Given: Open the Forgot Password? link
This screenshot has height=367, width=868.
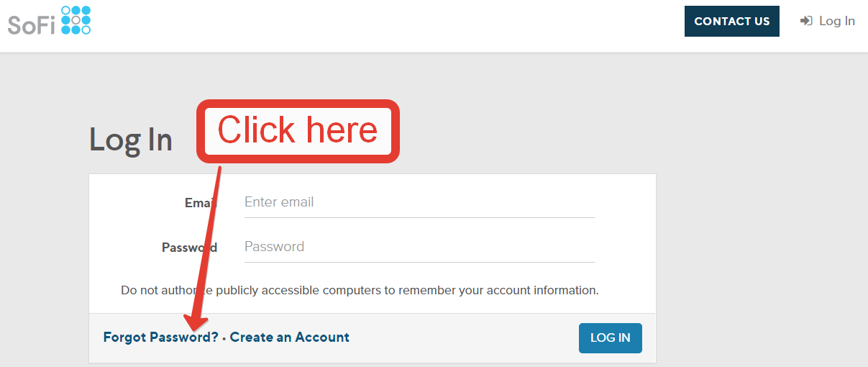Looking at the screenshot, I should pyautogui.click(x=160, y=337).
